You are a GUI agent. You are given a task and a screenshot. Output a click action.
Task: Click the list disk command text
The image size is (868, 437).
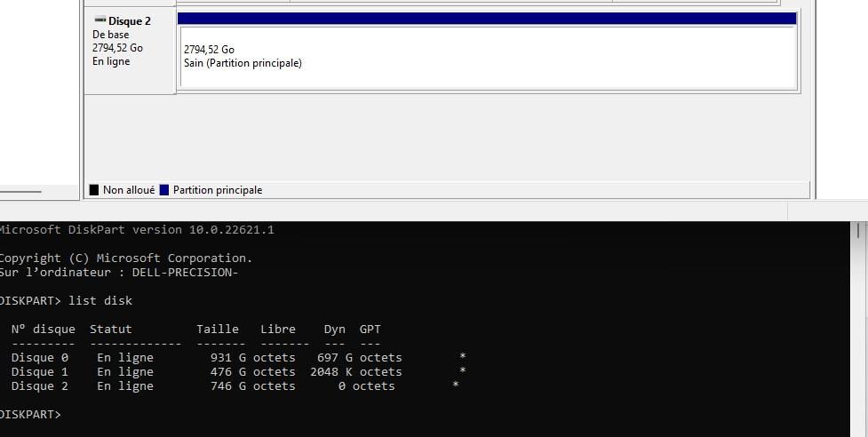click(100, 300)
